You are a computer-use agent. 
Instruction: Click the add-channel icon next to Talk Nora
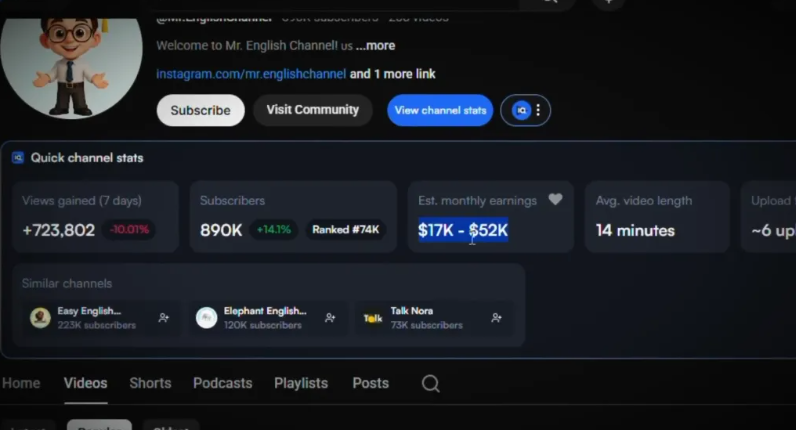pos(496,318)
